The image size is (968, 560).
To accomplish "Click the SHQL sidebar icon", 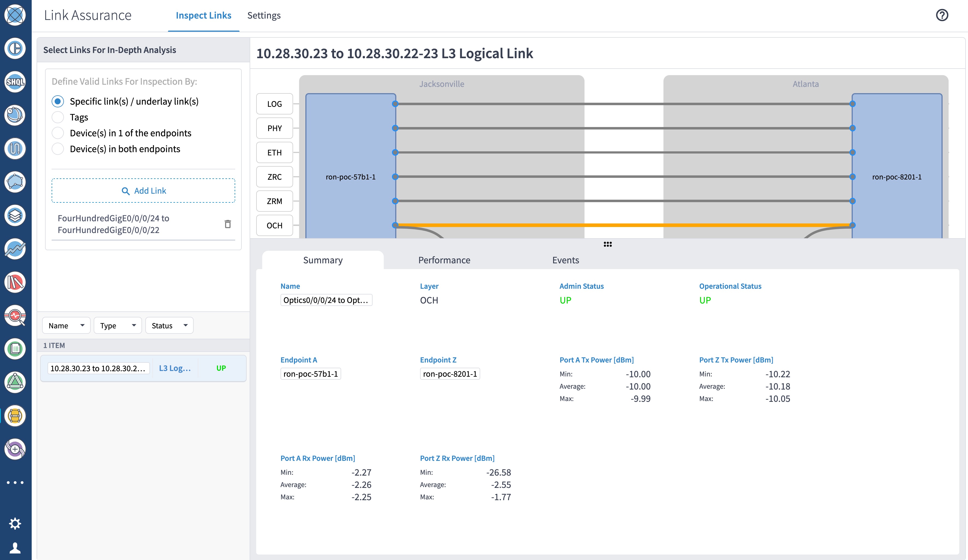I will (15, 82).
